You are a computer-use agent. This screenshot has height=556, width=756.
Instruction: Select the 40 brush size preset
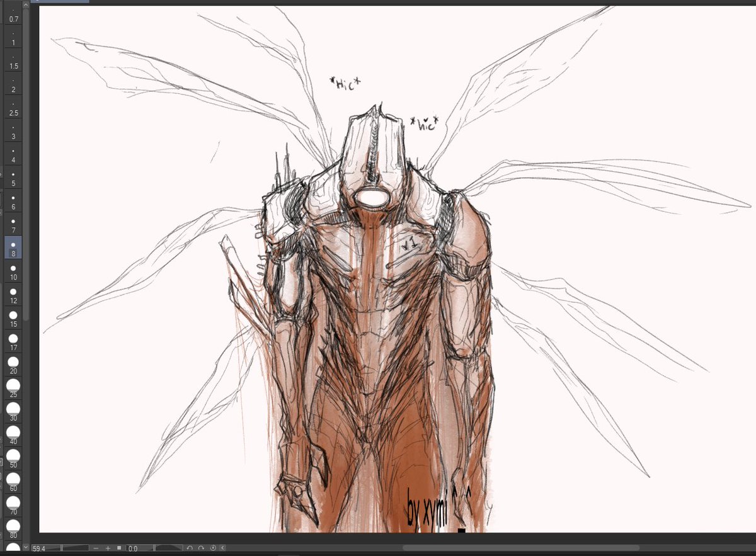(13, 434)
